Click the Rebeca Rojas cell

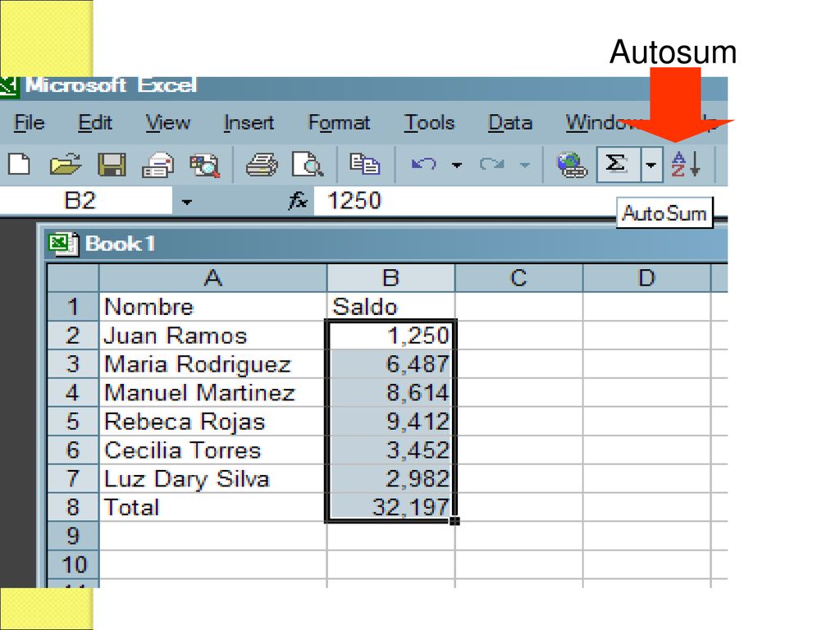[x=213, y=421]
